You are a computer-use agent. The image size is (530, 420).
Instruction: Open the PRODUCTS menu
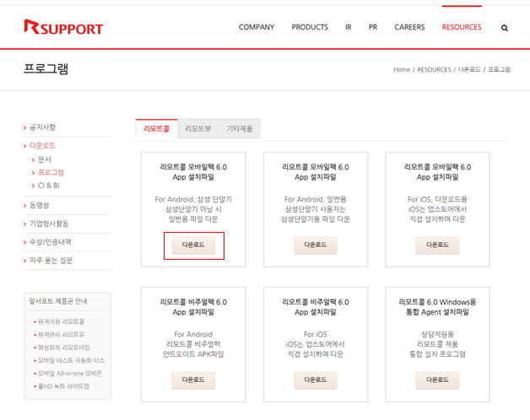[x=310, y=27]
